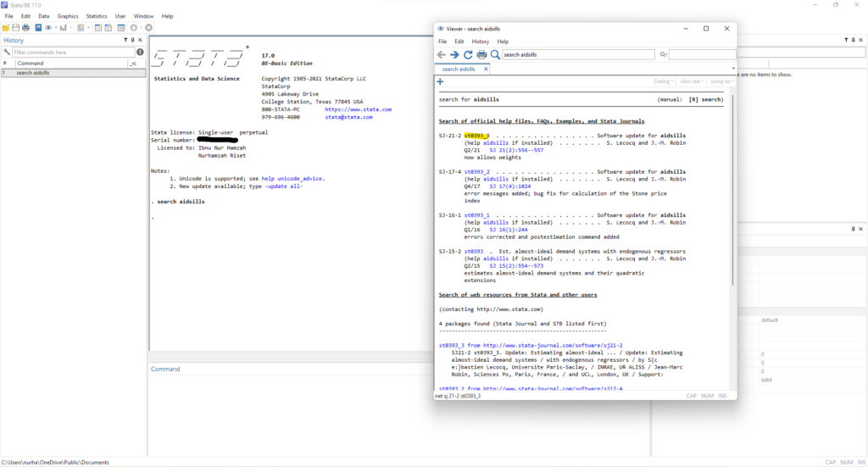The image size is (868, 467).
Task: Open the Also see dropdown
Action: point(691,81)
